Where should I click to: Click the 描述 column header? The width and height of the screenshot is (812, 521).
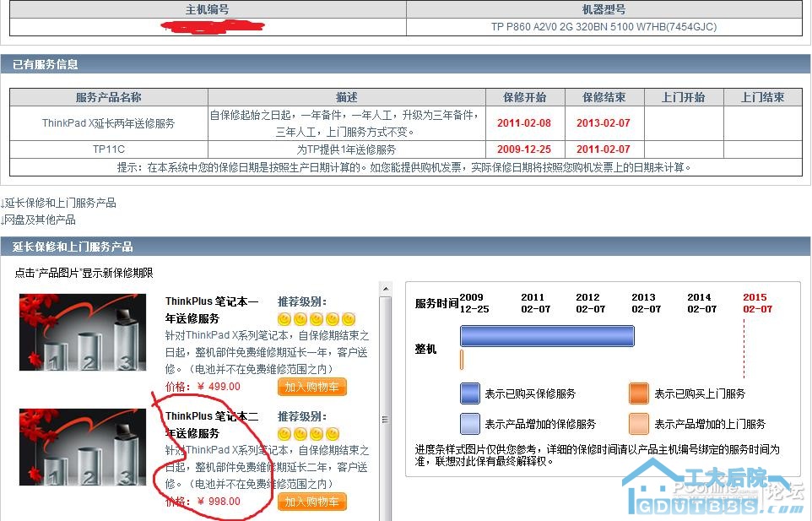pos(346,97)
